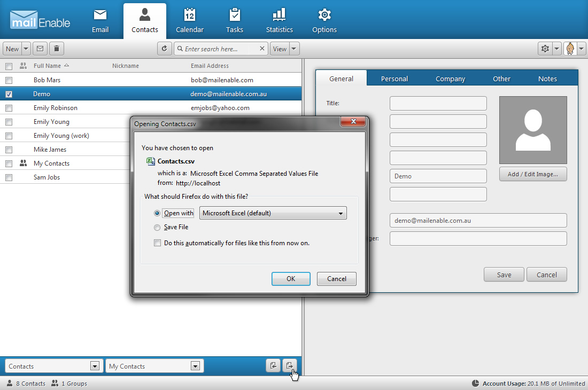Check the Emily Robinson contact checkbox
The width and height of the screenshot is (588, 390).
pyautogui.click(x=9, y=108)
